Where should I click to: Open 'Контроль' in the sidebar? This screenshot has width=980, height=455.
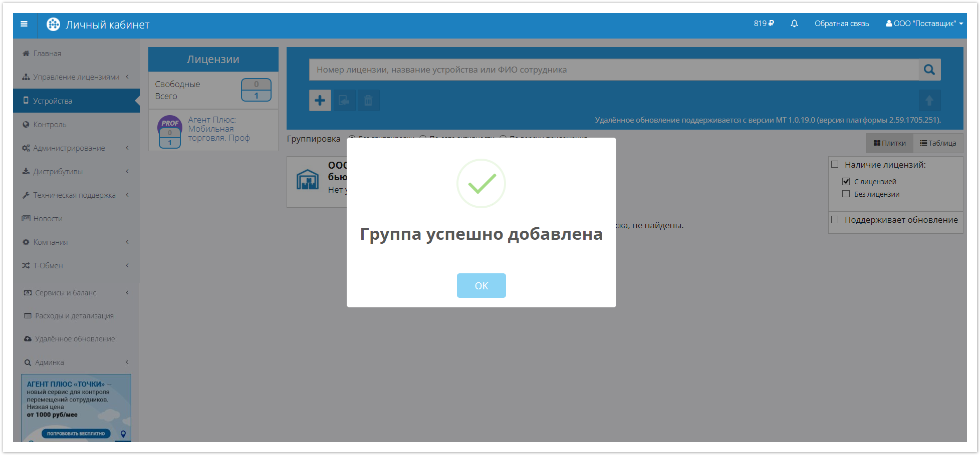(x=50, y=125)
